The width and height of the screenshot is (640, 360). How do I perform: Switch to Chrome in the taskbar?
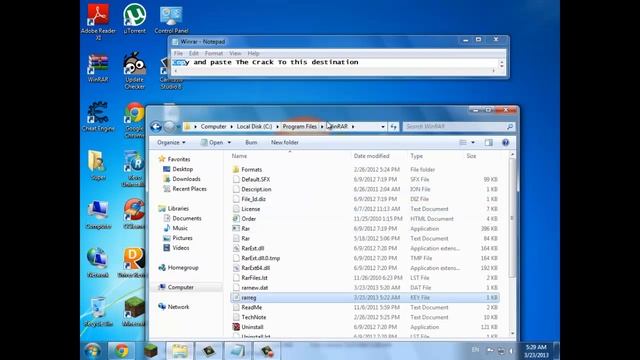pyautogui.click(x=121, y=351)
